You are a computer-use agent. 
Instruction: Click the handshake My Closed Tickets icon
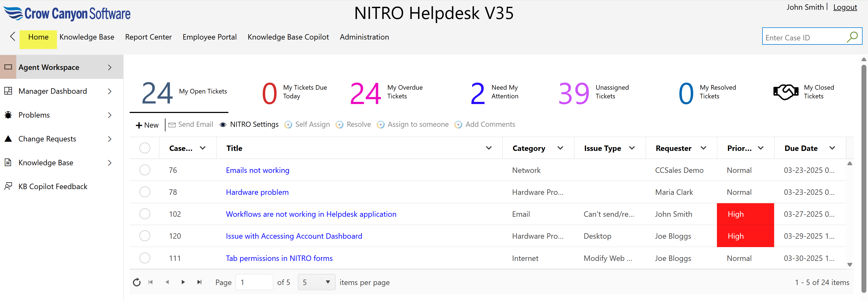point(786,92)
